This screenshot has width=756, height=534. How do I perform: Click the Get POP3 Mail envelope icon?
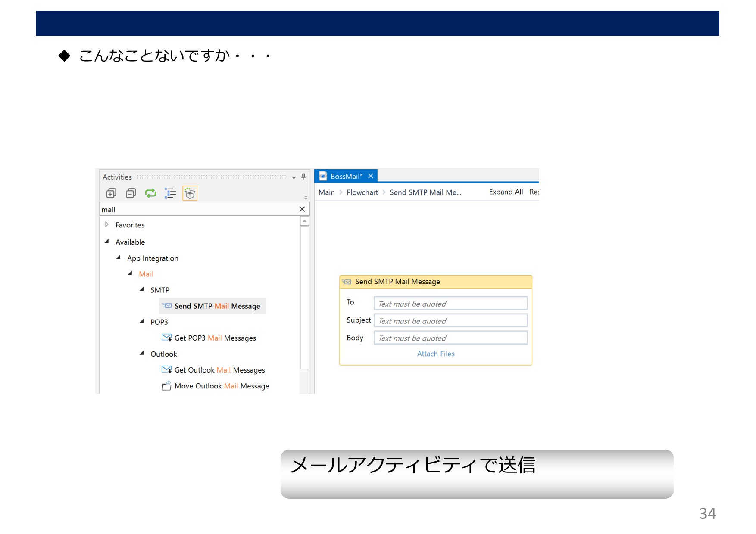[x=167, y=338]
